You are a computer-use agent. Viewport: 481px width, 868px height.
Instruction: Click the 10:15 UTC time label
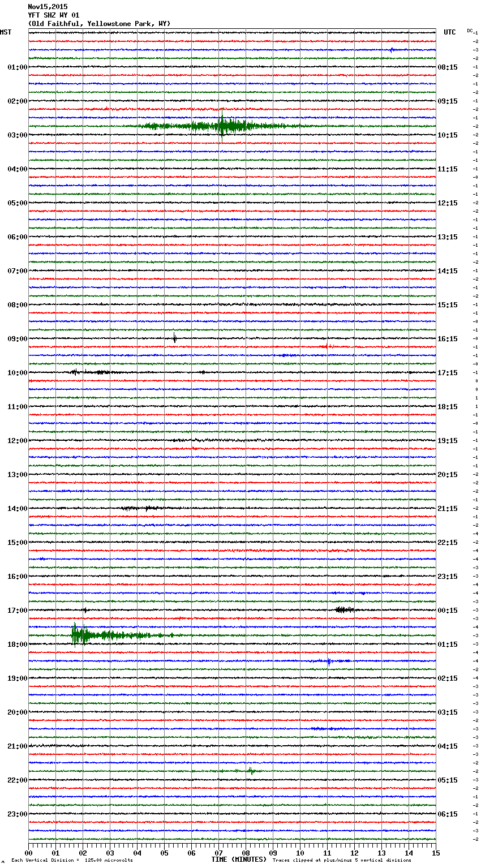tap(448, 135)
